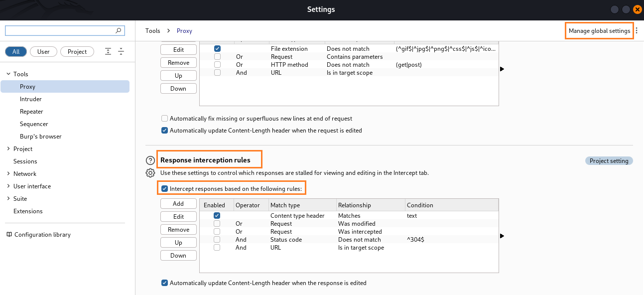The width and height of the screenshot is (644, 295).
Task: Enable the HTTP method Does not match rule
Action: (217, 65)
